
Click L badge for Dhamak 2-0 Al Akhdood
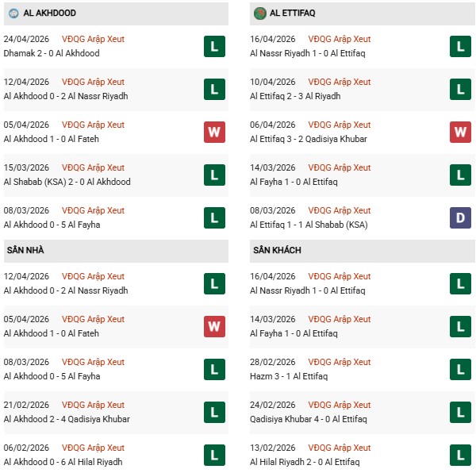214,47
